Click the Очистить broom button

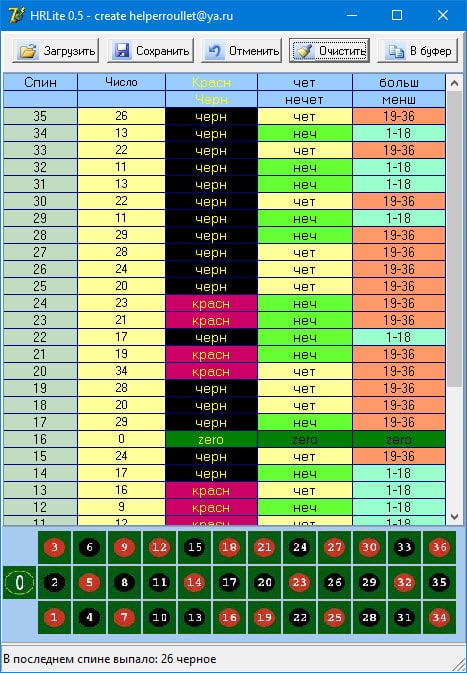point(329,51)
